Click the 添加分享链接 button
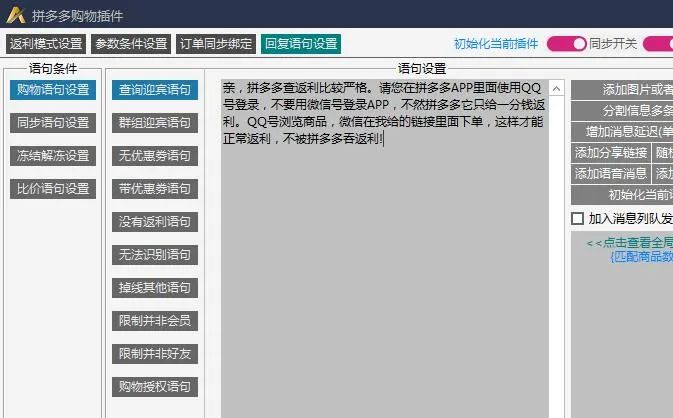This screenshot has width=673, height=418. (610, 153)
